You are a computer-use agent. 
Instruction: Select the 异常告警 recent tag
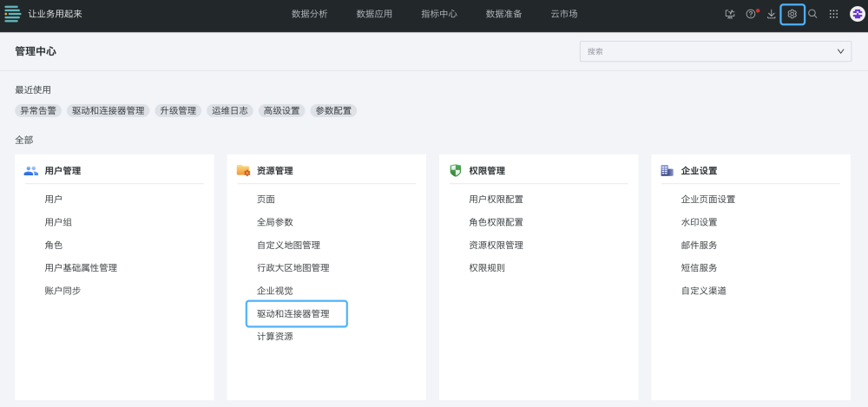[x=38, y=111]
